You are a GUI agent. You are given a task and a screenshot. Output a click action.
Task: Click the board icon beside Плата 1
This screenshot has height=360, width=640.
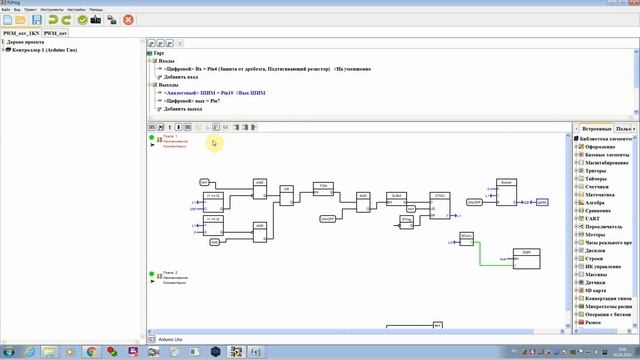(x=160, y=140)
